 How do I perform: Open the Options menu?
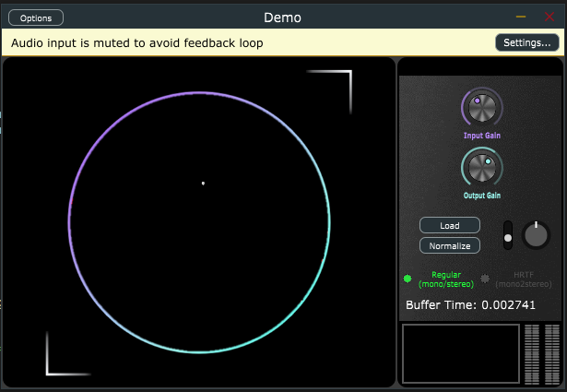point(36,18)
